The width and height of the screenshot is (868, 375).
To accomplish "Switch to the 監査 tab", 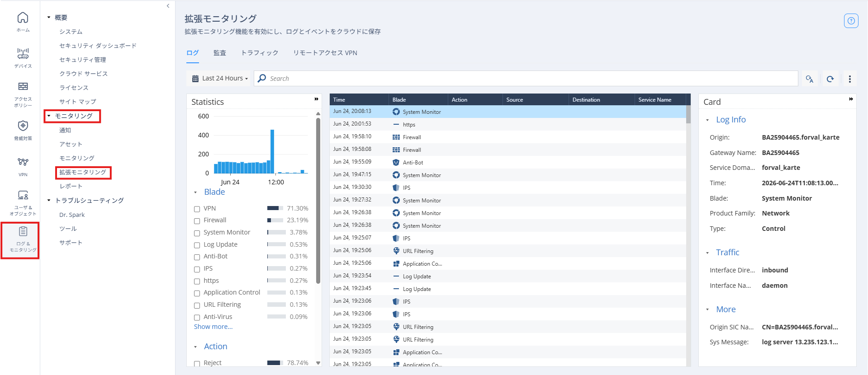I will (x=220, y=53).
